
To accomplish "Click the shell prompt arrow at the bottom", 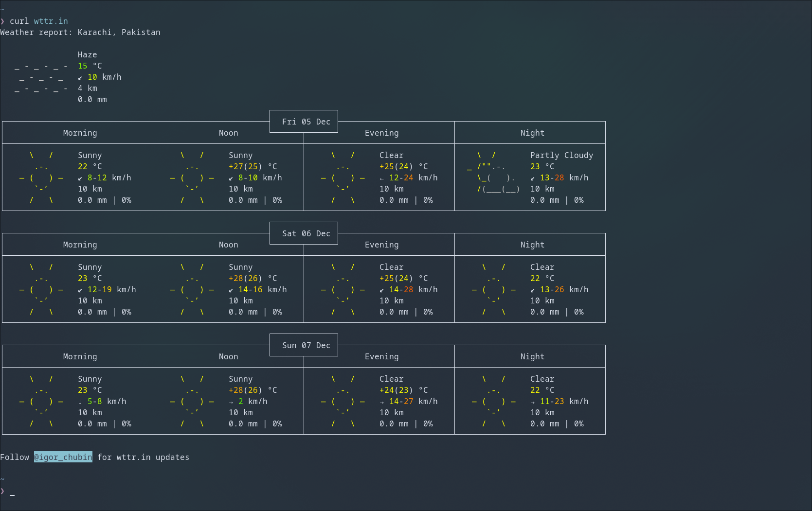I will point(3,491).
